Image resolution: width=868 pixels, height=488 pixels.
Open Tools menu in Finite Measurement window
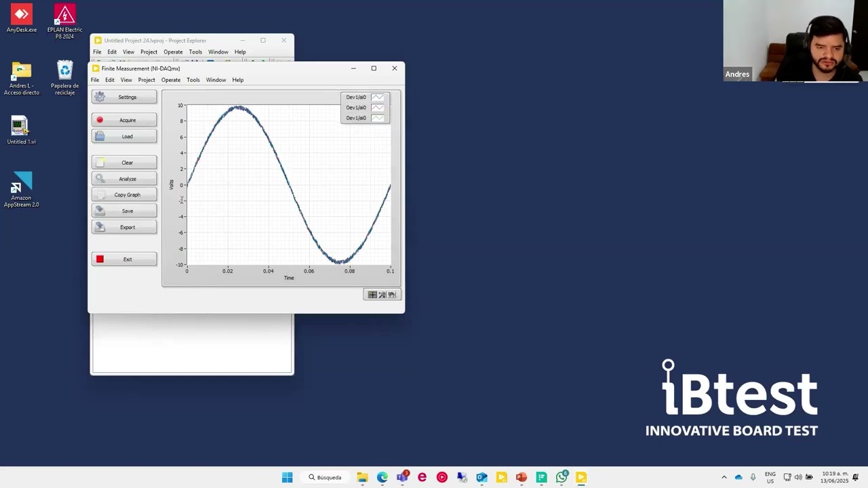coord(193,80)
